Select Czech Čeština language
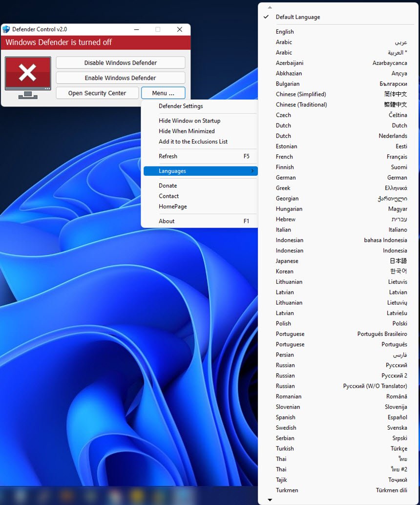The image size is (420, 505). pos(338,115)
